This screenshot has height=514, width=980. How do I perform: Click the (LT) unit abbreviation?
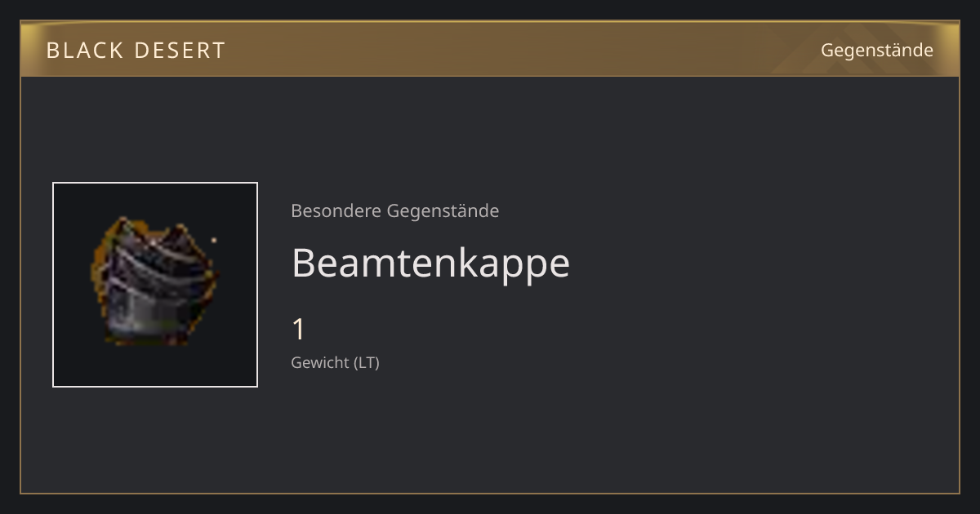367,363
